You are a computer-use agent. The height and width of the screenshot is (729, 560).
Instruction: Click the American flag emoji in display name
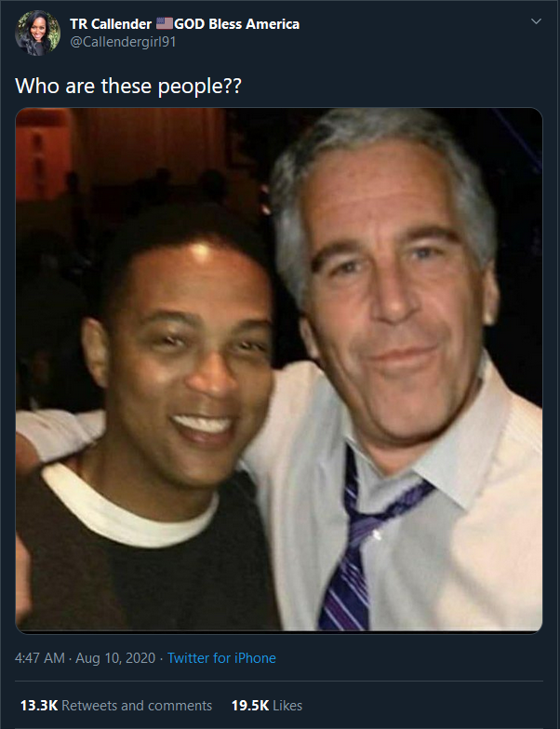pos(164,23)
